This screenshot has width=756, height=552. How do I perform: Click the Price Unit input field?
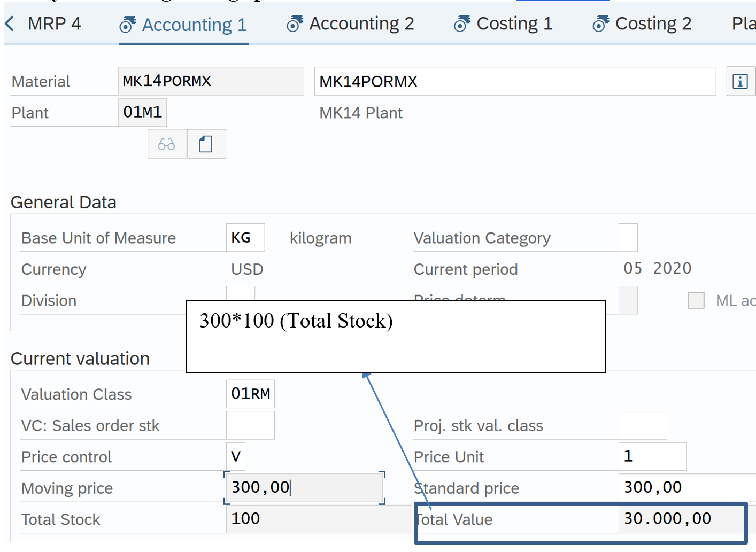point(652,456)
